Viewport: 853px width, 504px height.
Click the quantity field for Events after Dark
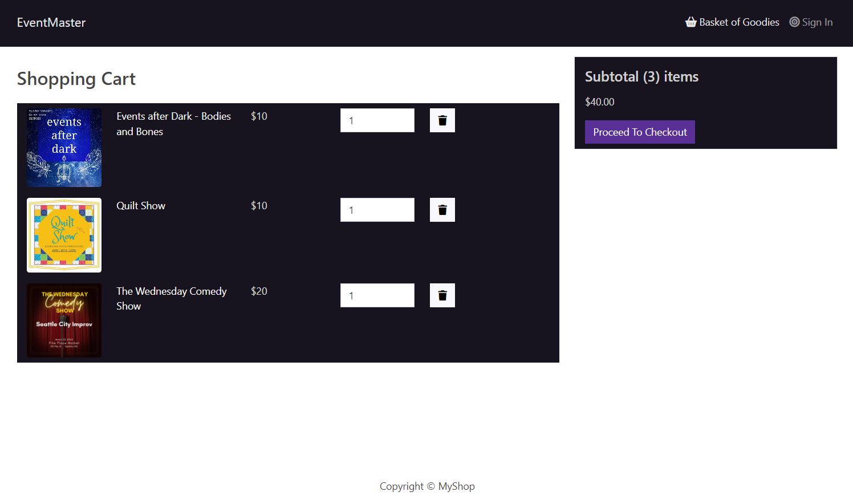click(377, 120)
